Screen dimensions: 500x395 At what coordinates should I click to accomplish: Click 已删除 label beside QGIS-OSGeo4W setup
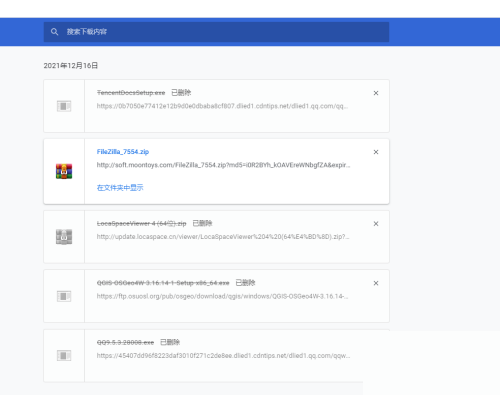[245, 283]
